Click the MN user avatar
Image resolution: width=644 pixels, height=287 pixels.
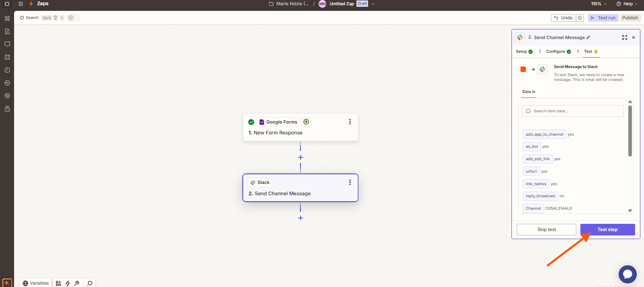[x=322, y=4]
